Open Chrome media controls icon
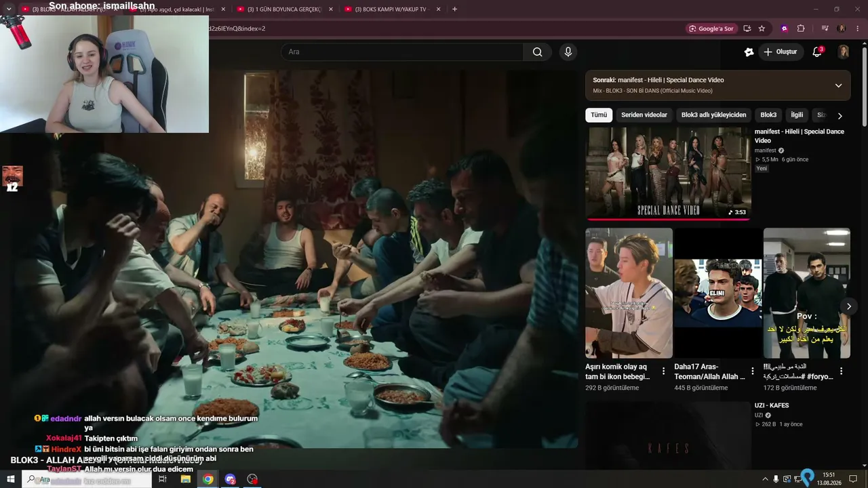The image size is (868, 488). pyautogui.click(x=825, y=28)
